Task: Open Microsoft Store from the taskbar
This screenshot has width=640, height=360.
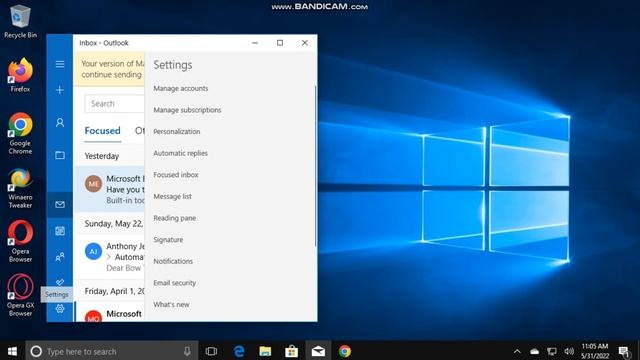Action: (x=291, y=351)
